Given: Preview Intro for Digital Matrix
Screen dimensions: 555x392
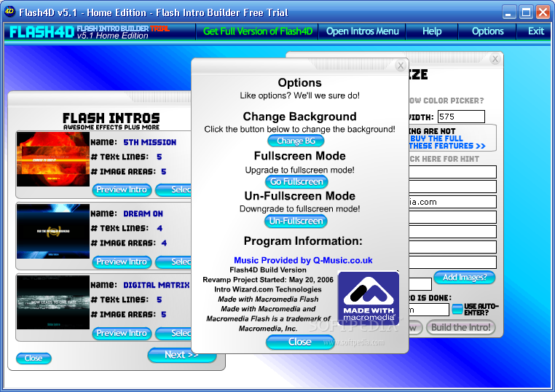Looking at the screenshot, I should 122,333.
